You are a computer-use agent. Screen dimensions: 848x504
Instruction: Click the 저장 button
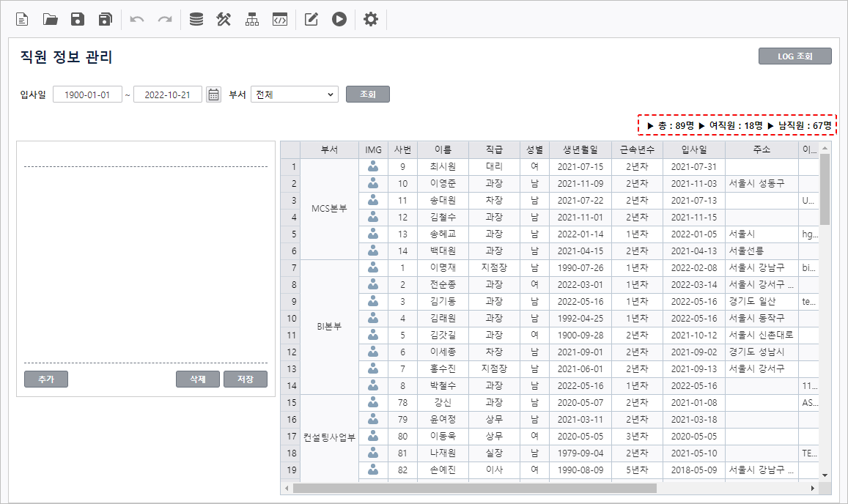(x=246, y=379)
